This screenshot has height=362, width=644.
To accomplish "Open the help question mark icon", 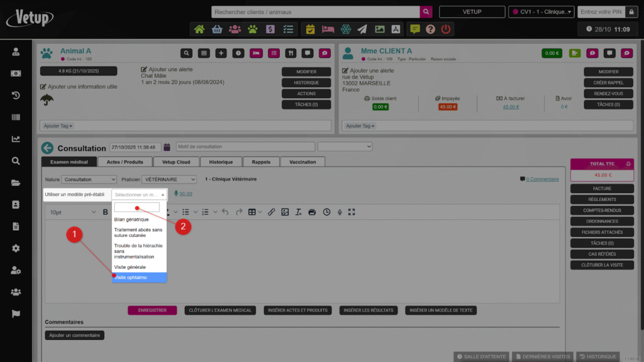I will click(430, 29).
